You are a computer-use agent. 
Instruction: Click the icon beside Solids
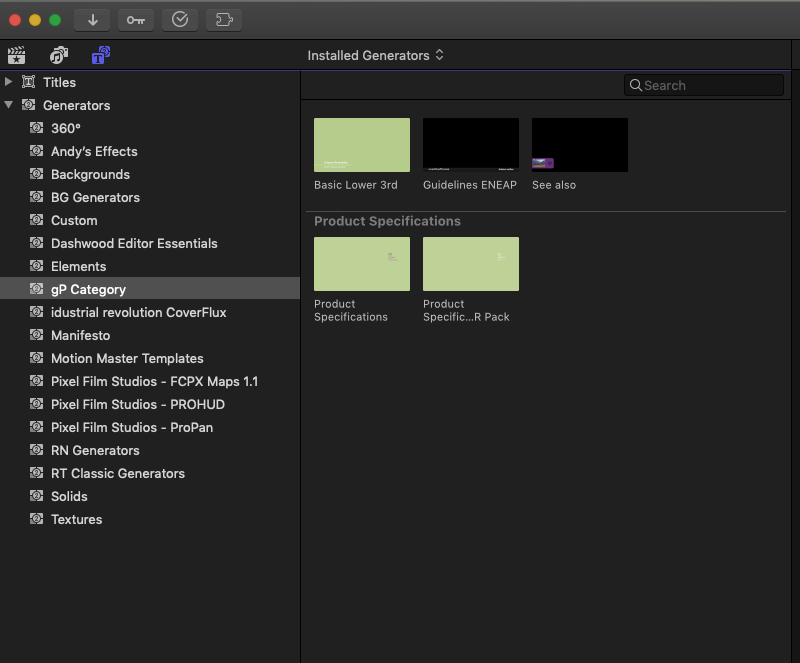coord(36,495)
